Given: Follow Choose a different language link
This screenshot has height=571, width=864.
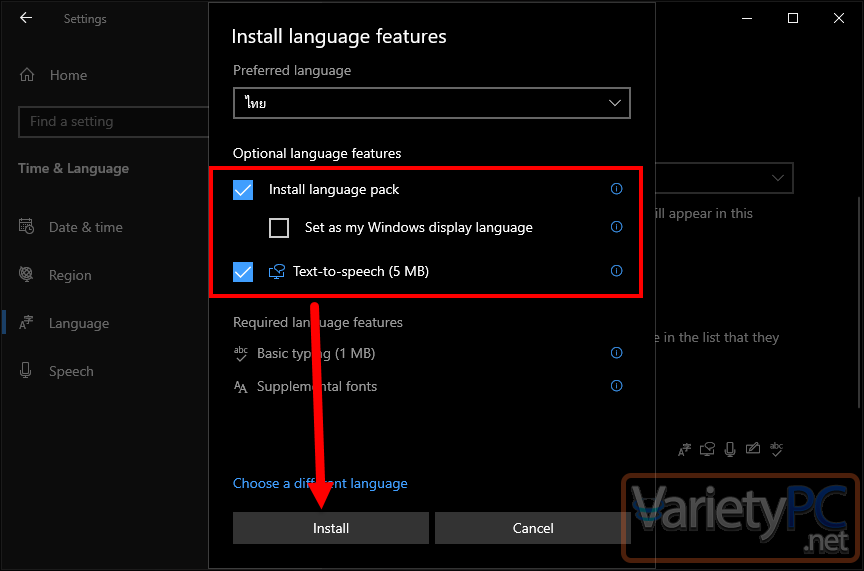Looking at the screenshot, I should (x=320, y=483).
